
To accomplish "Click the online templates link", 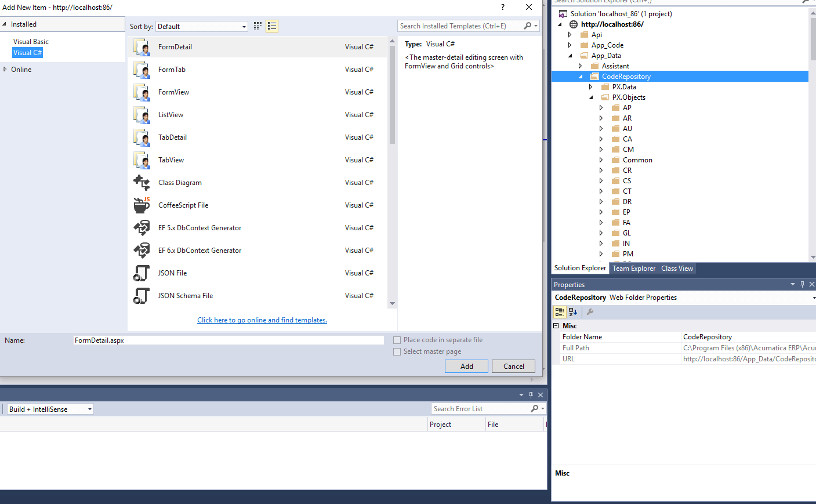I will pyautogui.click(x=262, y=320).
